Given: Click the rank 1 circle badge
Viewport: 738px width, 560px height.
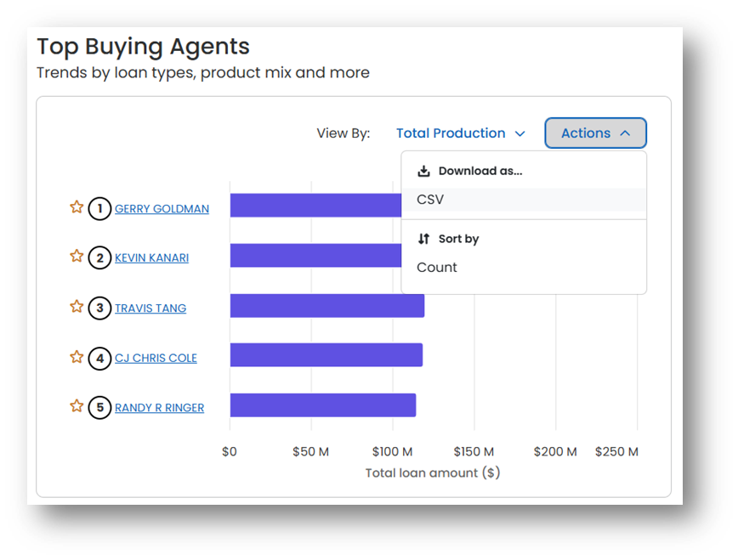Looking at the screenshot, I should click(99, 208).
